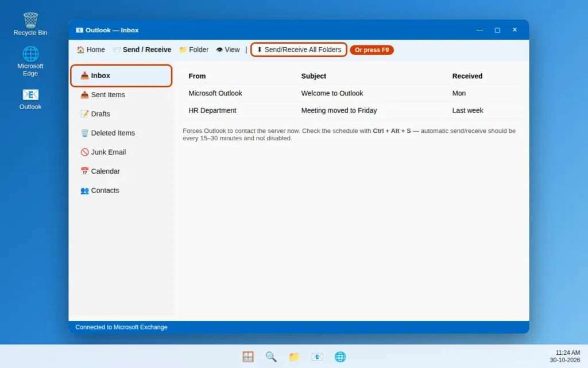Minimize the Outlook window
This screenshot has height=368, width=588.
pyautogui.click(x=479, y=30)
